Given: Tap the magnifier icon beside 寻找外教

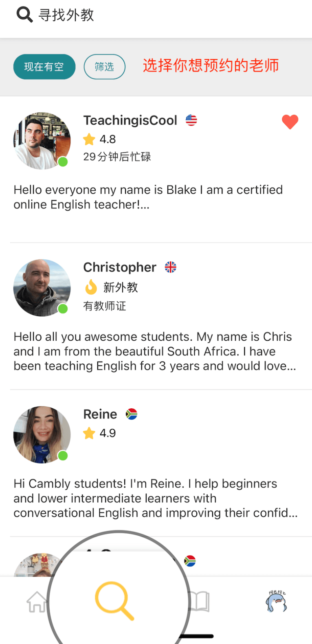Looking at the screenshot, I should 24,15.
